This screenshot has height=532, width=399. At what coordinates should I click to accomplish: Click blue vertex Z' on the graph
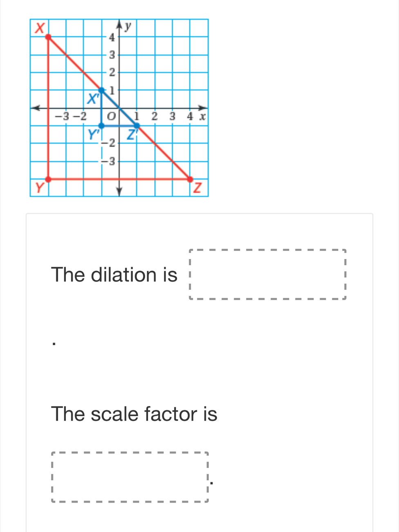pos(137,126)
